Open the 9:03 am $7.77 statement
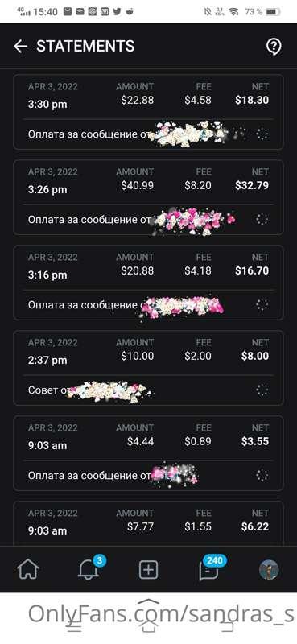Screen dimensions: 297x644 point(148,524)
